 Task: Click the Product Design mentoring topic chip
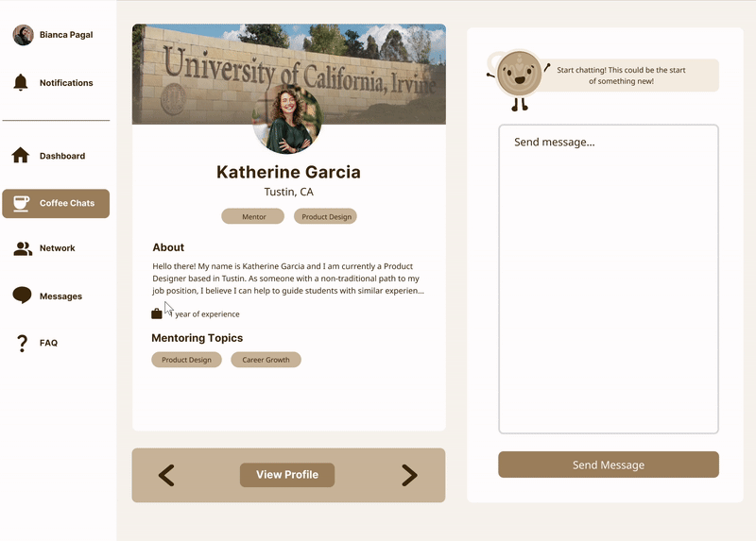point(186,360)
